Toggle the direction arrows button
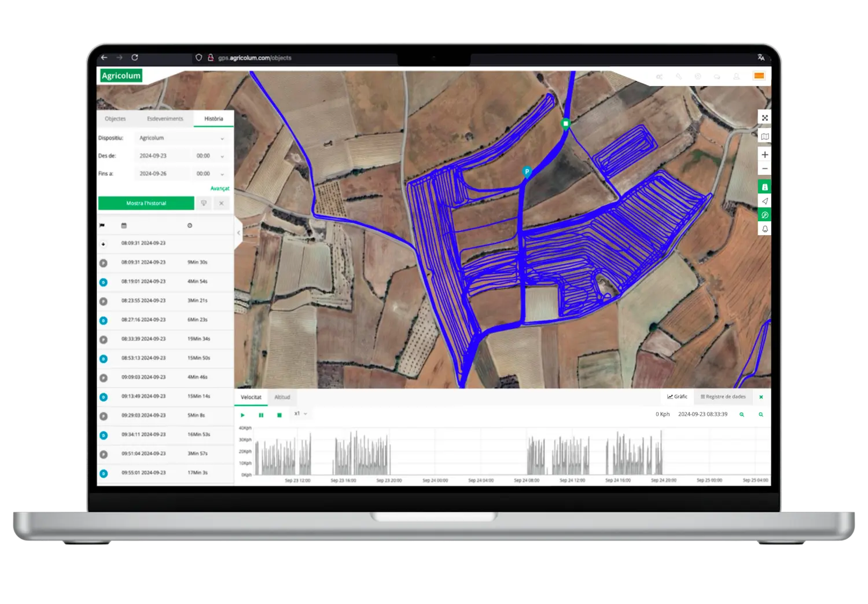This screenshot has width=868, height=604. point(764,201)
